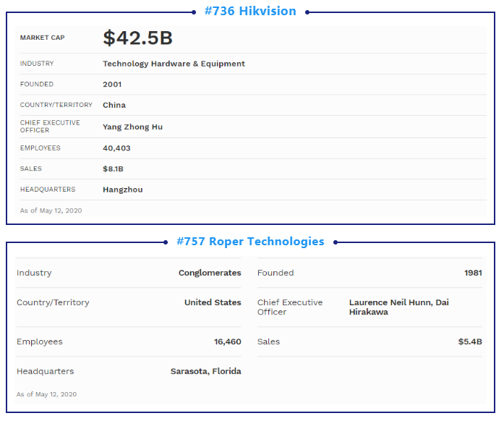
Task: Click the 'Founded' label in Roper card
Action: (276, 273)
